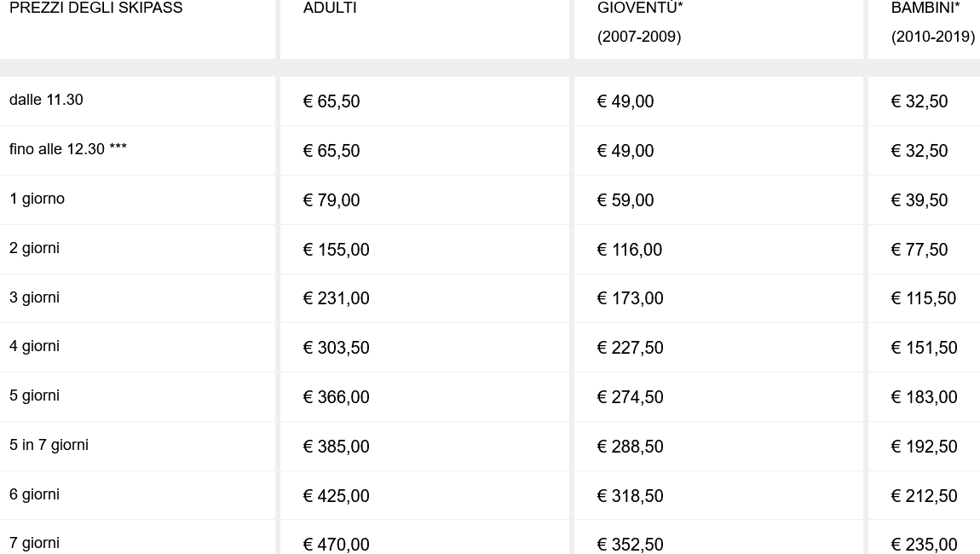The width and height of the screenshot is (980, 554).
Task: Select the "5 giorni" row label
Action: 34,395
